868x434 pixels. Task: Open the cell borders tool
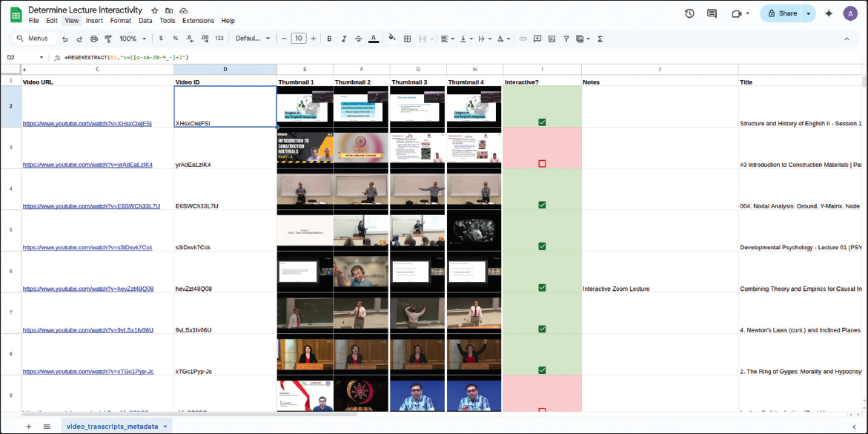click(407, 39)
